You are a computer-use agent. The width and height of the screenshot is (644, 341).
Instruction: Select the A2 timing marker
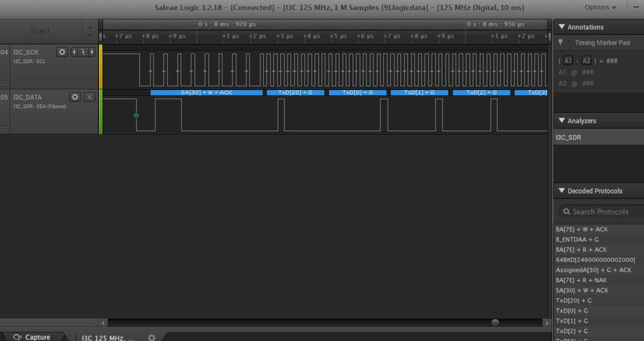[586, 61]
